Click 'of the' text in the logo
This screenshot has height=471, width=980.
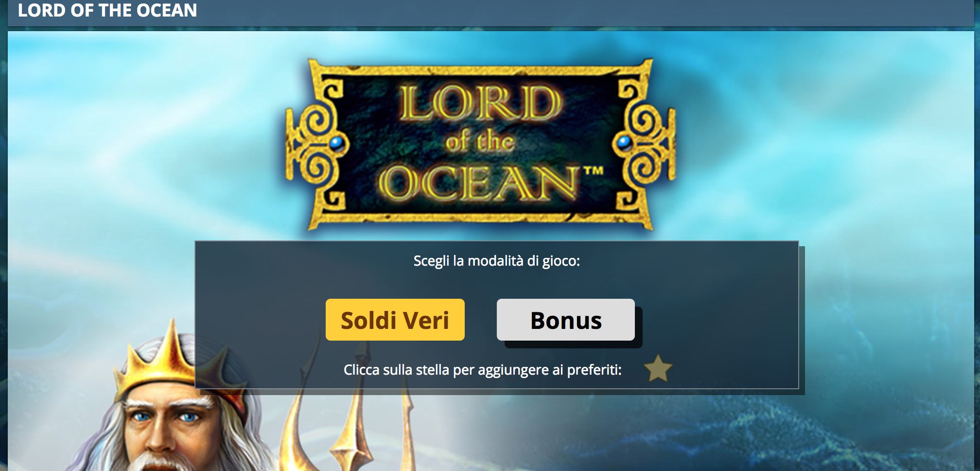click(479, 142)
